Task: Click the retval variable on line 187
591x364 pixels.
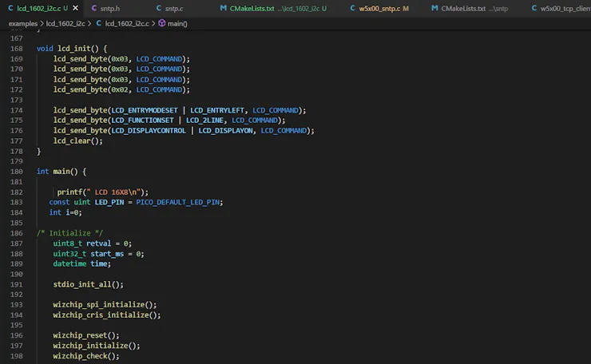Action: coord(98,243)
